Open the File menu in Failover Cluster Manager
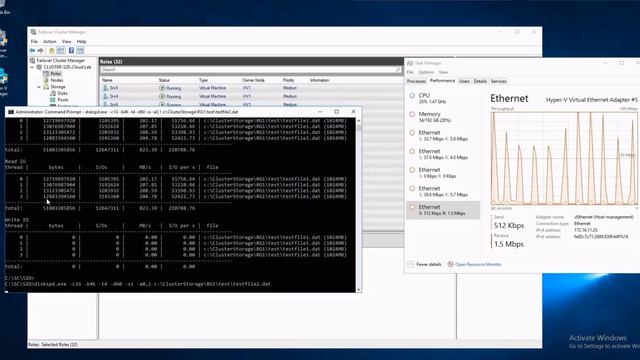Viewport: 640px width, 360px height. coord(34,42)
